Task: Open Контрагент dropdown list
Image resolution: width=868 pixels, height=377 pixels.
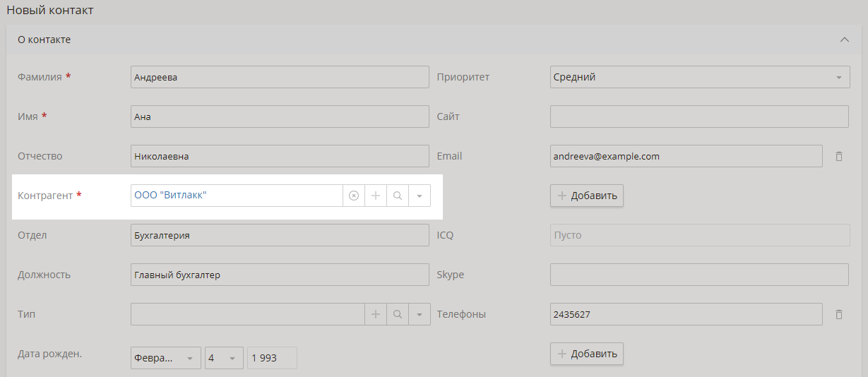Action: tap(420, 196)
